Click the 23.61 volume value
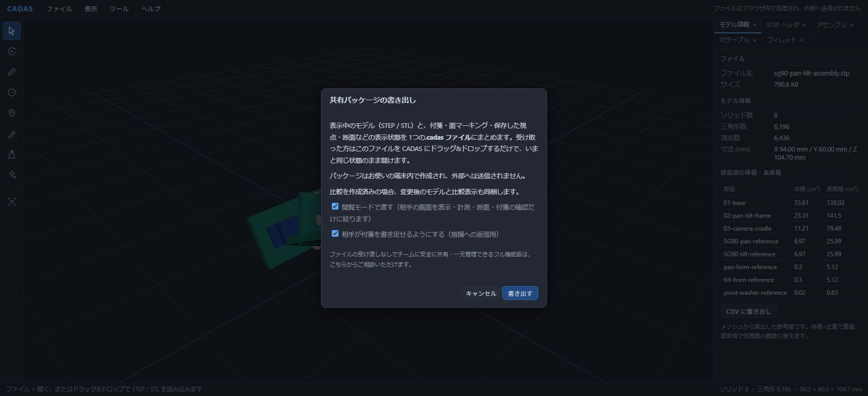The image size is (868, 396). pyautogui.click(x=801, y=203)
